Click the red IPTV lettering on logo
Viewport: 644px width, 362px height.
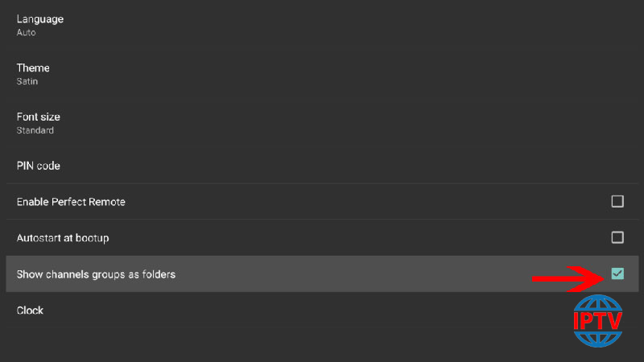coord(598,321)
